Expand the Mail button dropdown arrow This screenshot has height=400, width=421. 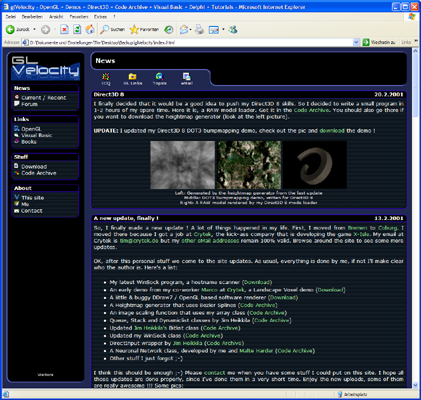190,29
